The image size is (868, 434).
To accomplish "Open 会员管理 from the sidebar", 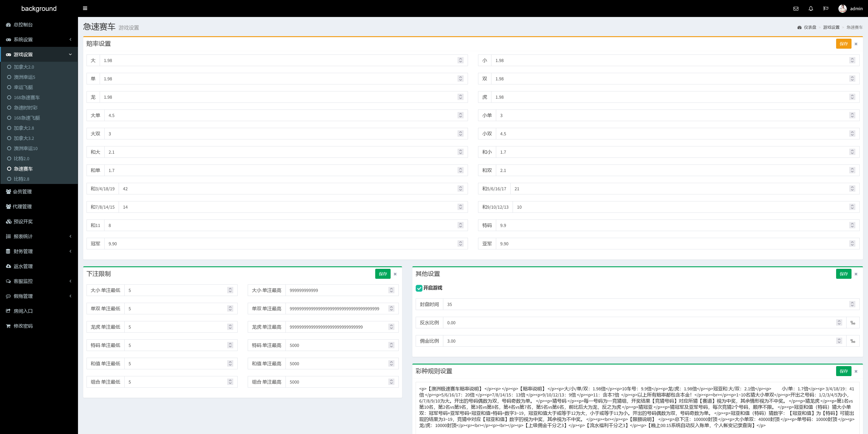I will click(22, 191).
